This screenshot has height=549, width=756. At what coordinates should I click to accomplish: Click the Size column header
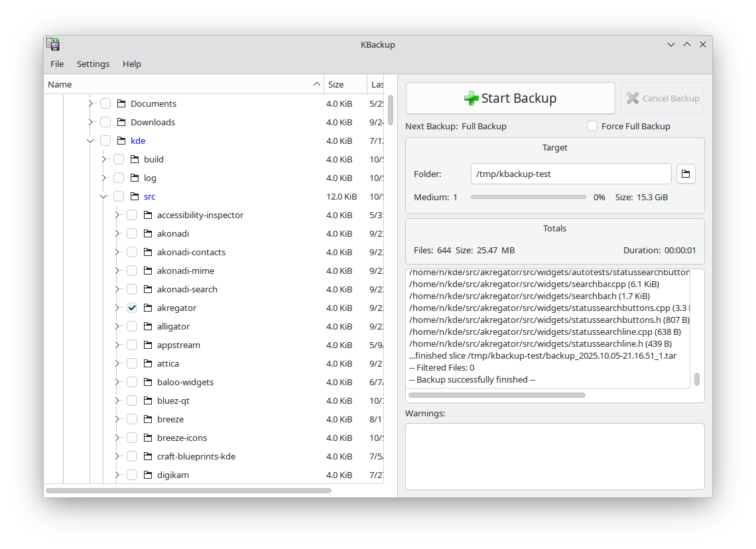tap(345, 84)
